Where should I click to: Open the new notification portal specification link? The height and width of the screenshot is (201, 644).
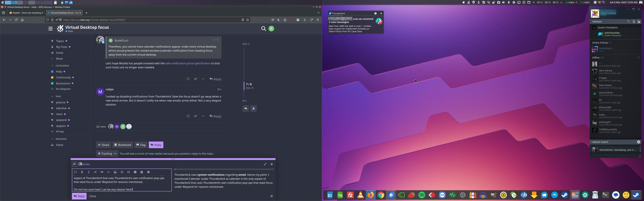point(188,63)
